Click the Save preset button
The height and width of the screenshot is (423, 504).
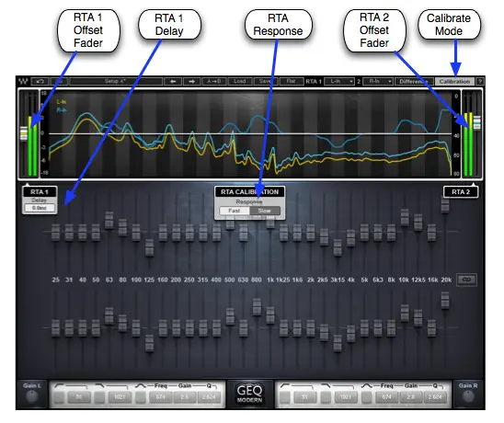[x=265, y=81]
